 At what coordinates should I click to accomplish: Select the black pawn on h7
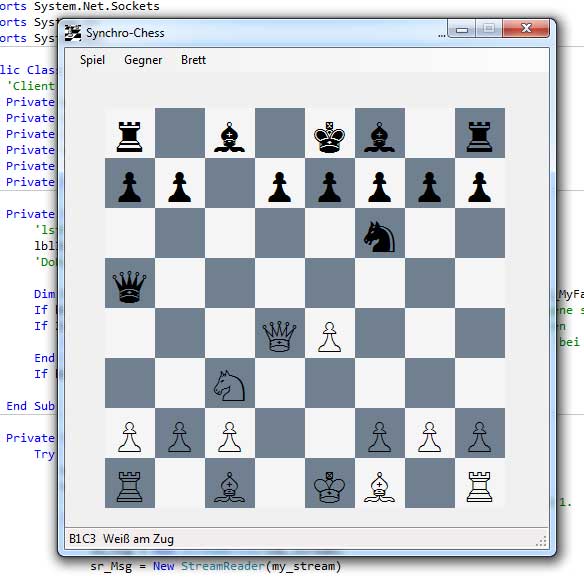coord(480,187)
